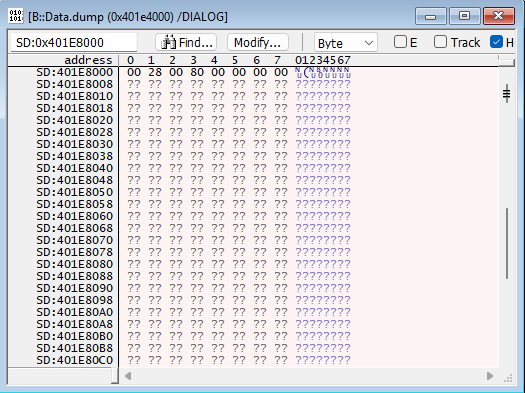
Task: Select address row SD:401E8080
Action: (75, 264)
